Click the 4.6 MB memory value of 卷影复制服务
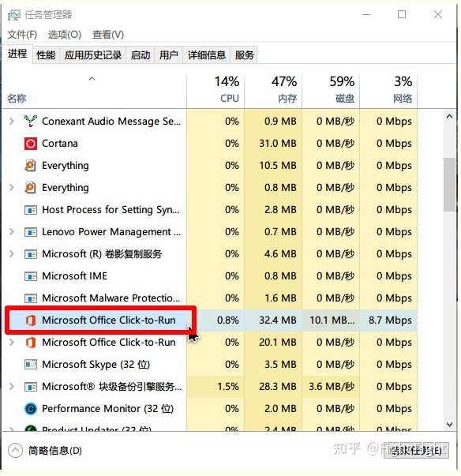 pyautogui.click(x=280, y=253)
